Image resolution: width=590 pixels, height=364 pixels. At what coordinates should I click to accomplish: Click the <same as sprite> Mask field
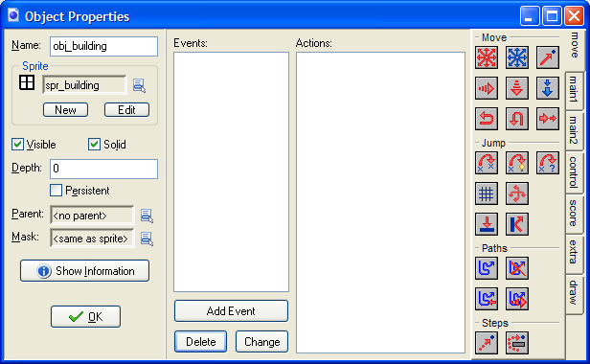(x=92, y=239)
